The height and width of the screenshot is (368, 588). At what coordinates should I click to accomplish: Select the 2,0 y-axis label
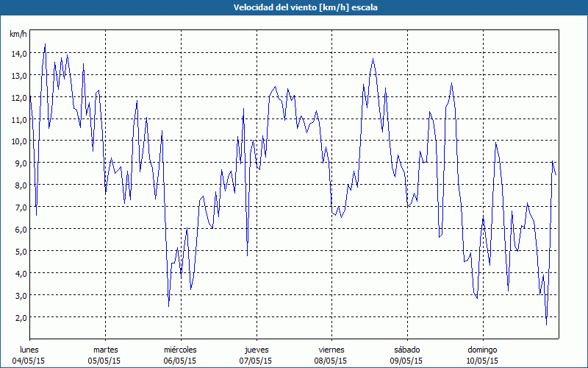pos(21,318)
